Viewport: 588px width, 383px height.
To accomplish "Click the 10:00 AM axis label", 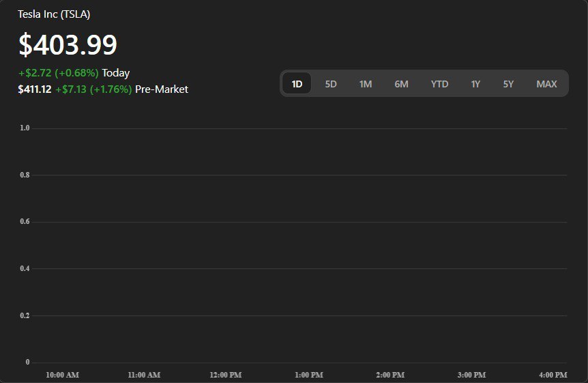I will point(62,375).
